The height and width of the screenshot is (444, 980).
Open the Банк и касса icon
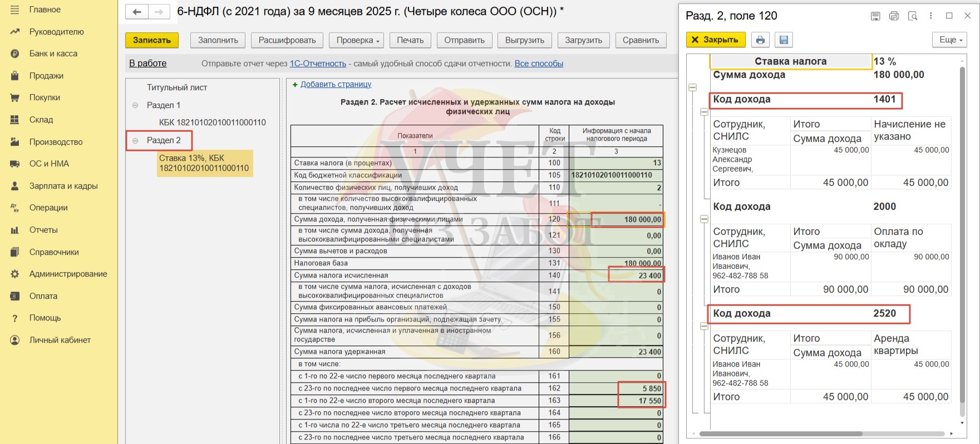click(15, 53)
